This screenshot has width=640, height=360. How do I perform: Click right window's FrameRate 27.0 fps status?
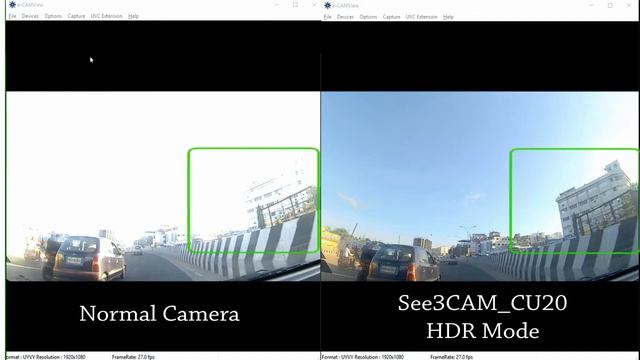coord(451,357)
